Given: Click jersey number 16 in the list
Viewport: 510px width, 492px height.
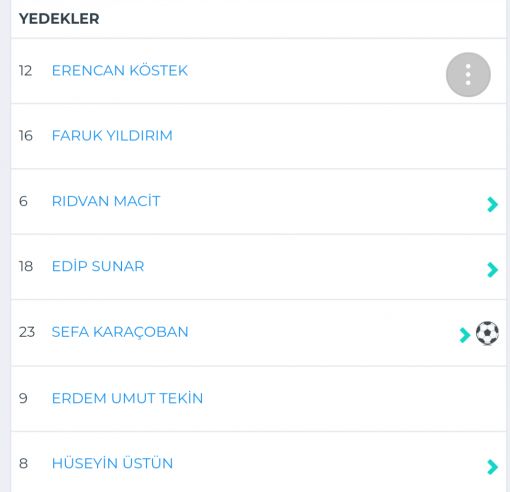Looking at the screenshot, I should 26,136.
